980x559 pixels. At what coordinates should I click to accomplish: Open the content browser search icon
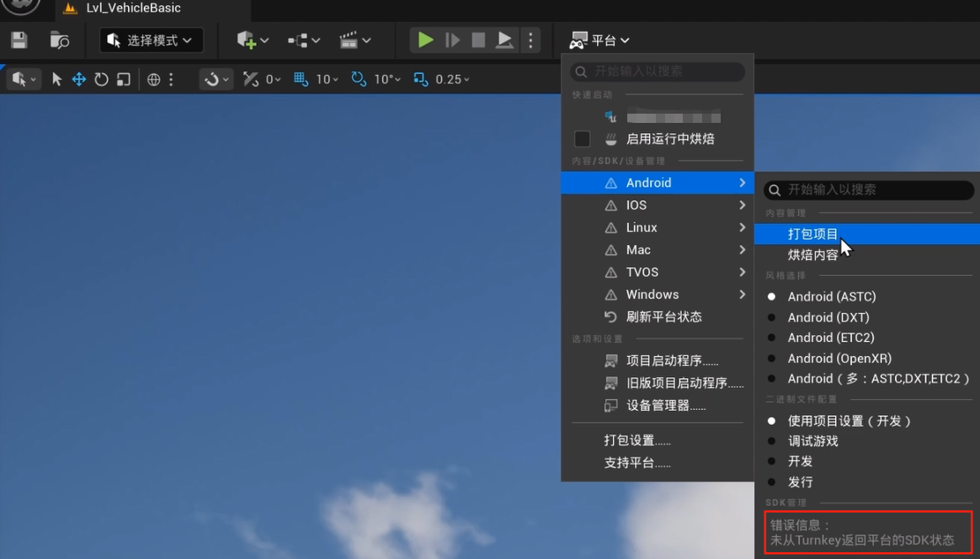[x=60, y=40]
